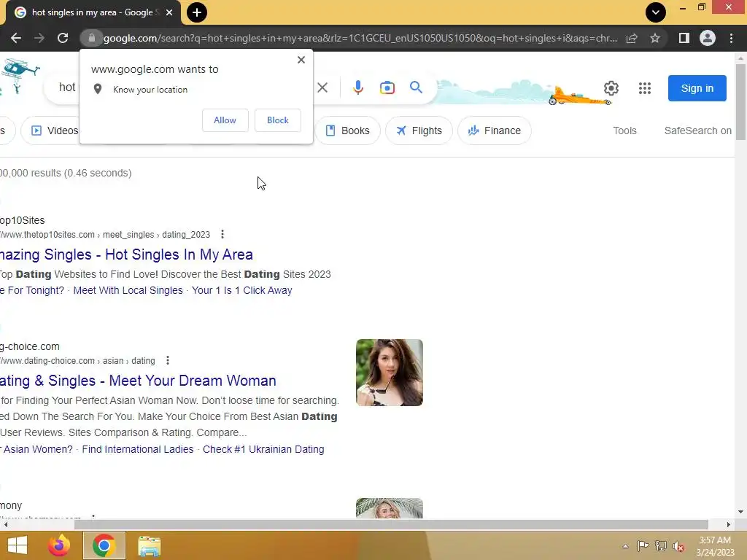This screenshot has width=747, height=560.
Task: Close the 'hot singles in my area' tab
Action: point(169,12)
